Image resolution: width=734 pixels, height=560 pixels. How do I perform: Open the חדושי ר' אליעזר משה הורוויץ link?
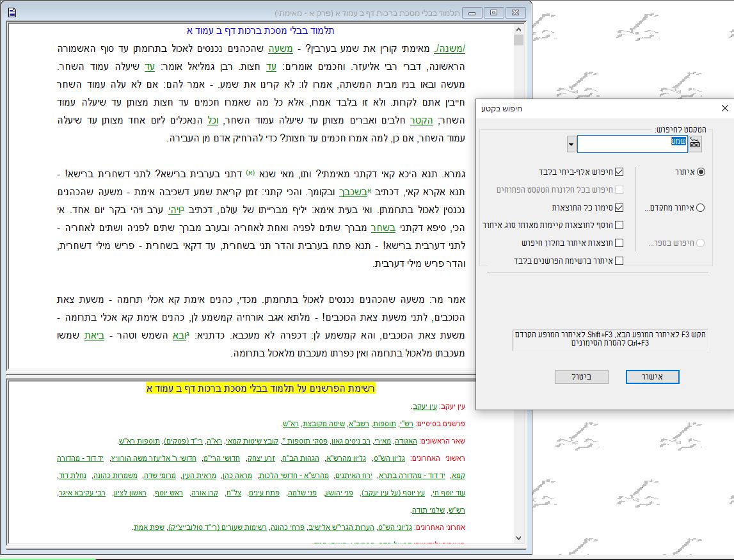click(x=153, y=458)
